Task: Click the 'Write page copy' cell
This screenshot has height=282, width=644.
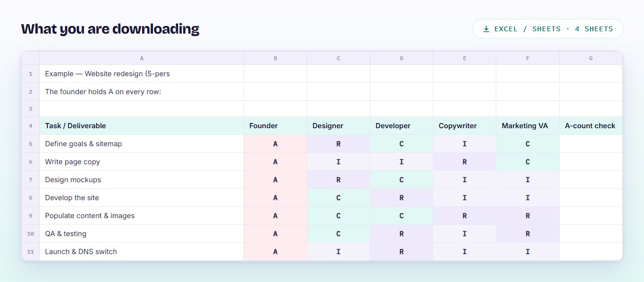Action: 142,162
